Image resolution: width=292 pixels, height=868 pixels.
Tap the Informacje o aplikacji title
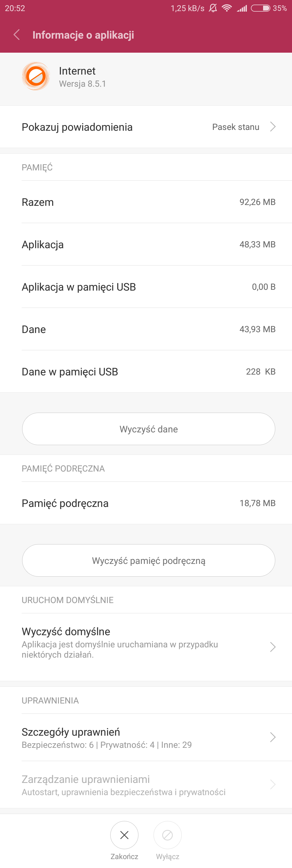(x=83, y=35)
